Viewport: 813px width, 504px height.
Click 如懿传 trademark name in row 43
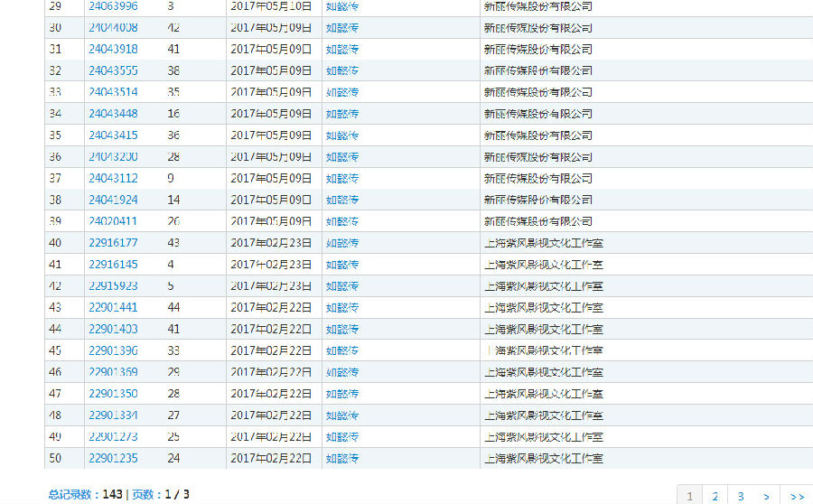click(x=342, y=307)
